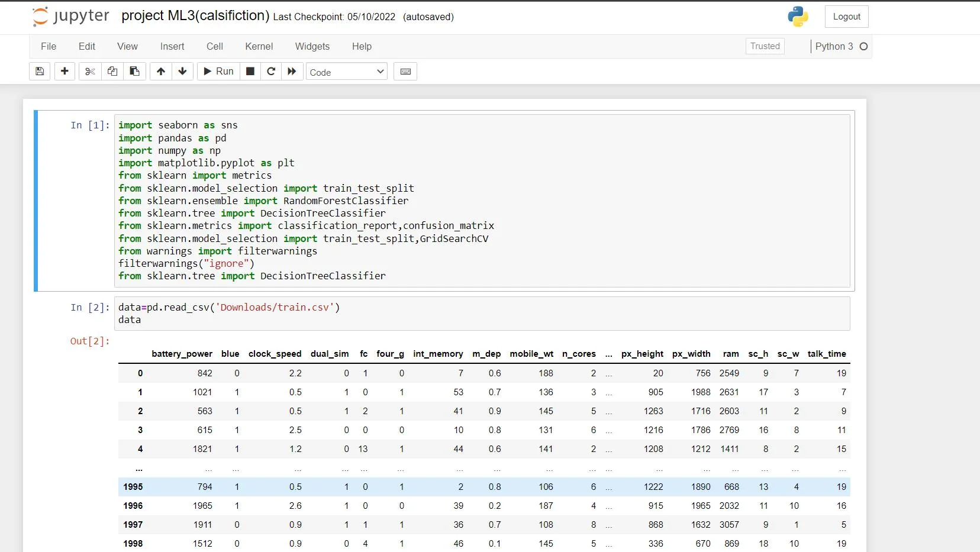Click the save and checkpoint icon
980x552 pixels.
(40, 72)
